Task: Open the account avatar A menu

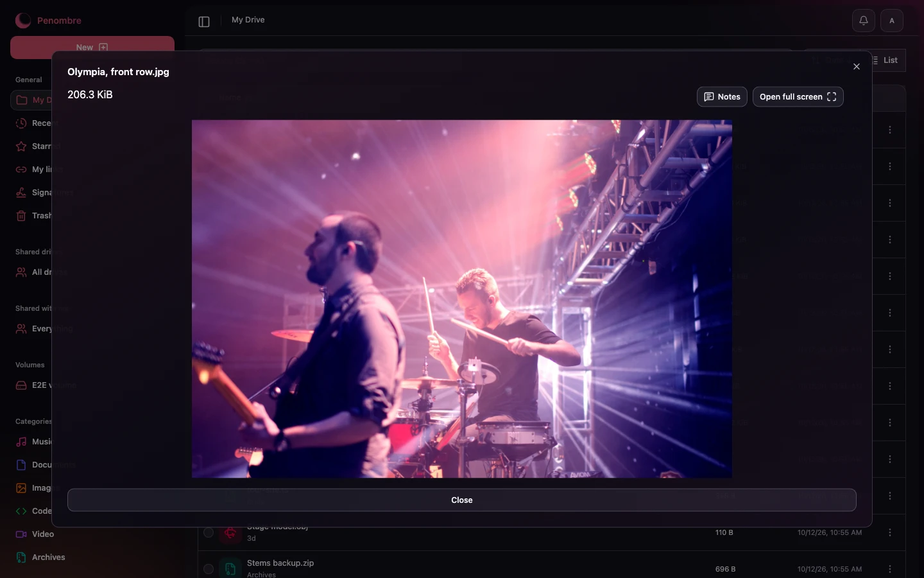Action: (892, 21)
